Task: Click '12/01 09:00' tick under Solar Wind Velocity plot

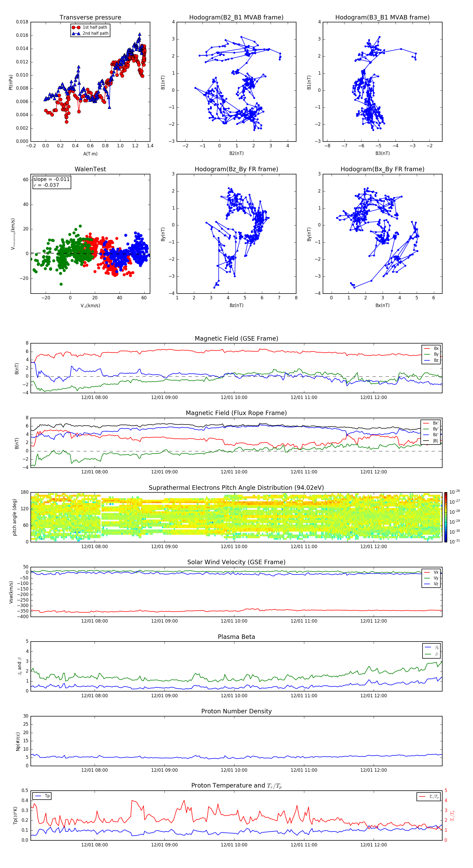Action: click(x=164, y=621)
